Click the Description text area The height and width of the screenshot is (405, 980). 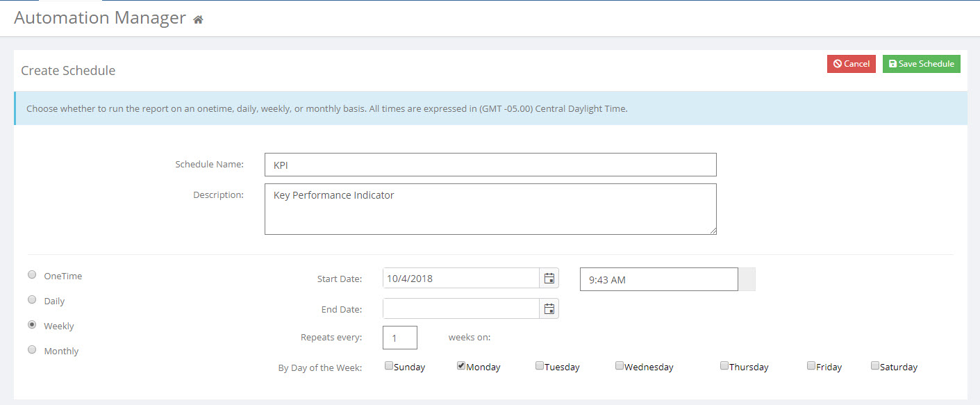tap(490, 209)
